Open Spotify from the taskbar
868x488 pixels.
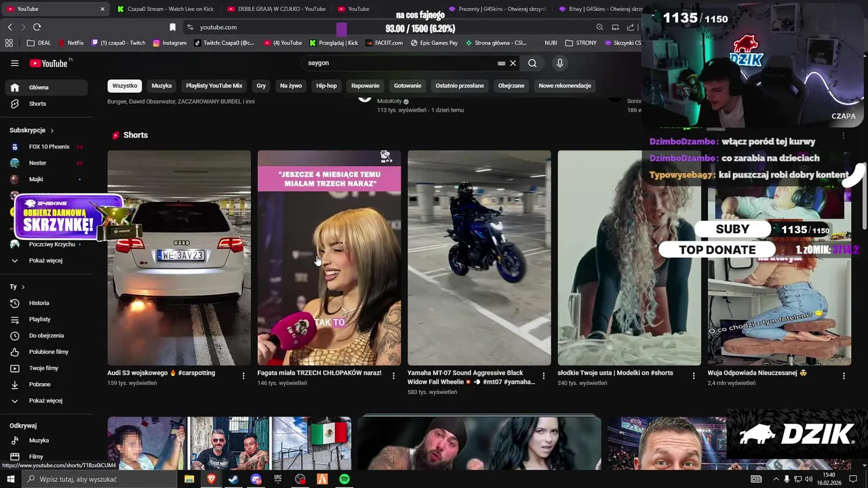point(344,479)
